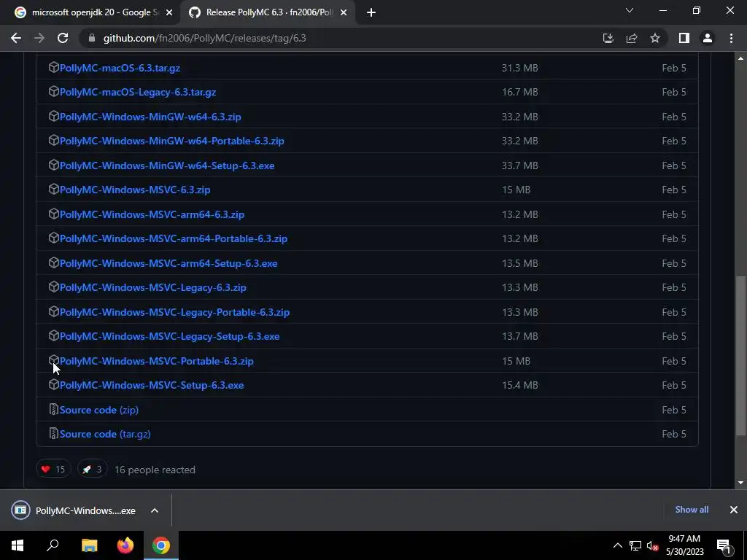Screen dimensions: 747x560
Task: Click package icon beside PollyMC-Windows-MSVC-6.3.zip
Action: [x=54, y=189]
